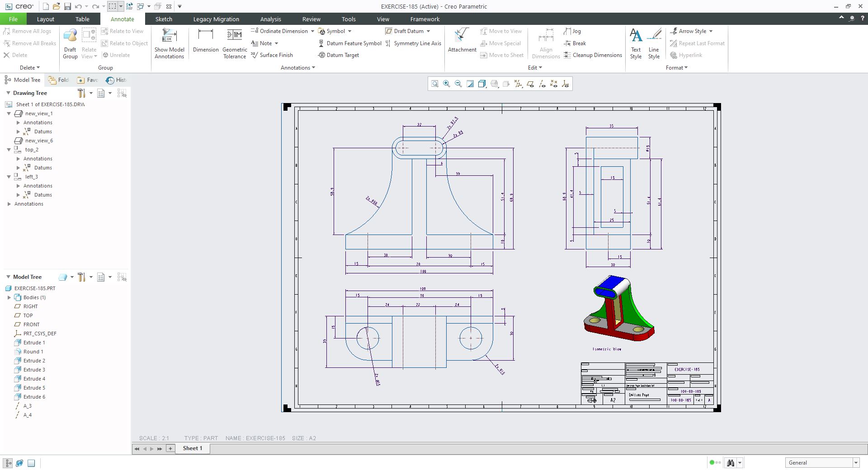Click the Jog tool
Image resolution: width=868 pixels, height=470 pixels.
[572, 31]
